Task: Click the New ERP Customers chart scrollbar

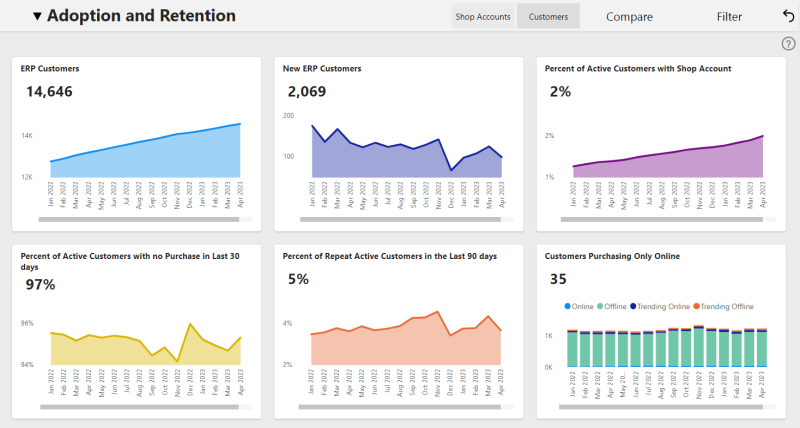Action: [401, 220]
